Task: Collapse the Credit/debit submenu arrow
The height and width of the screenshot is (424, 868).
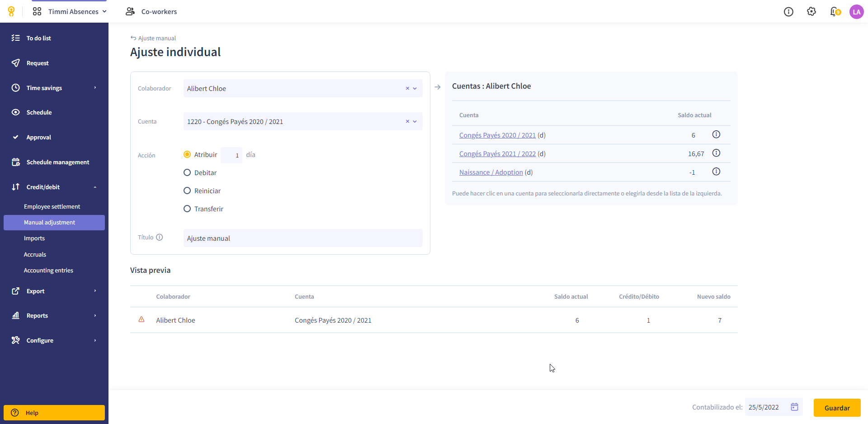Action: (x=95, y=187)
